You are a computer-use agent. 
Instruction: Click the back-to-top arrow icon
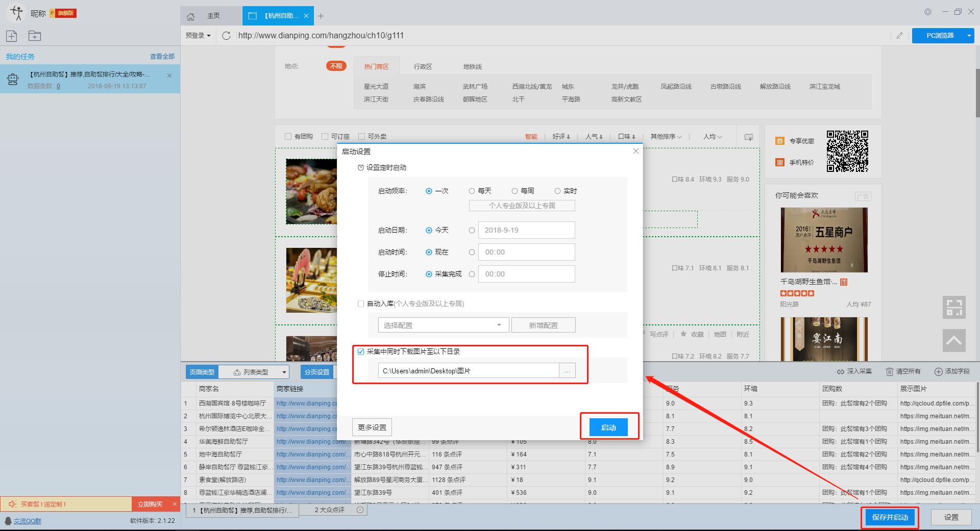pyautogui.click(x=954, y=340)
